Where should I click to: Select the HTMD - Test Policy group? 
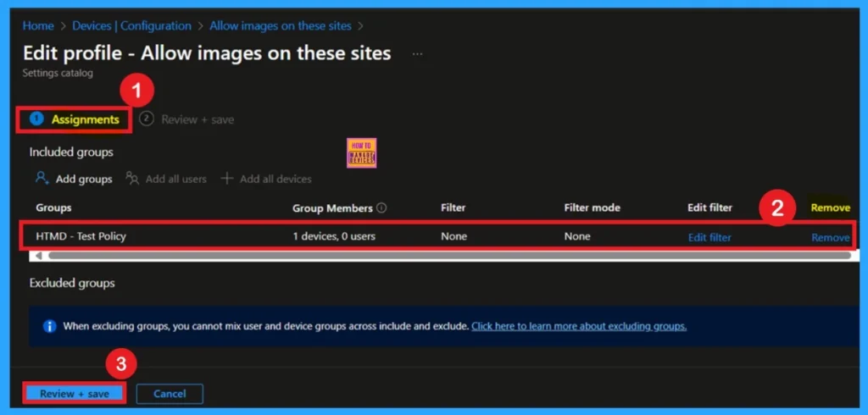click(81, 236)
